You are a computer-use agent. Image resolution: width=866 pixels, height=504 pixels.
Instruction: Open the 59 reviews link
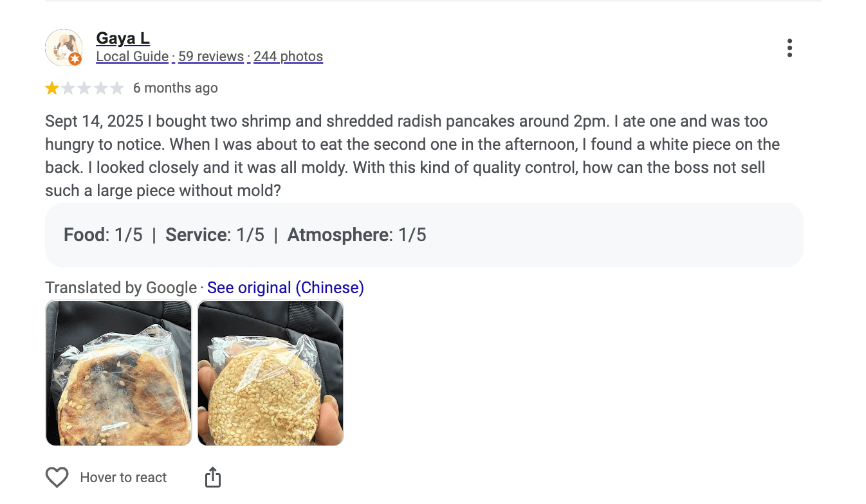point(211,57)
